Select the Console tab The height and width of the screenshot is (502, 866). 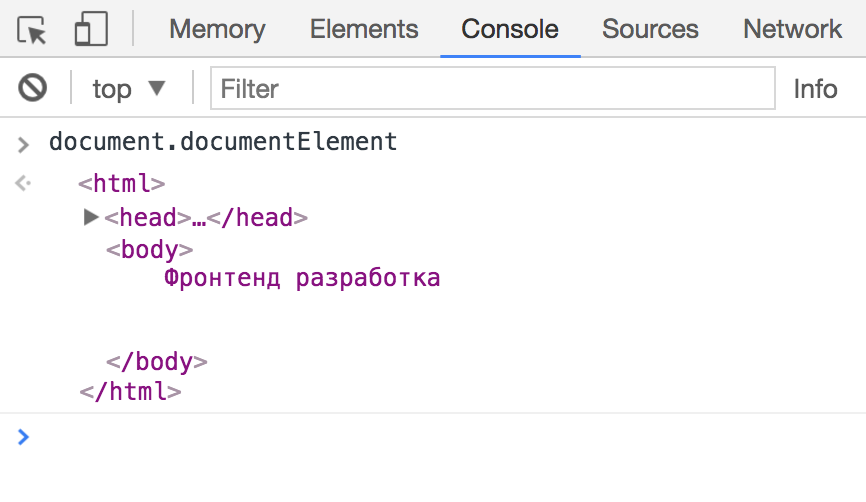[x=510, y=30]
